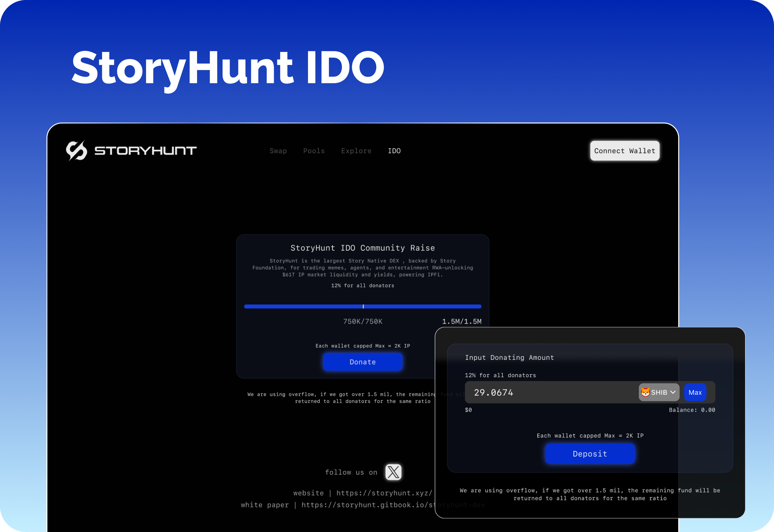Click the 'StoryHunt IDO Community Raise' heading
774x532 pixels.
click(x=363, y=248)
